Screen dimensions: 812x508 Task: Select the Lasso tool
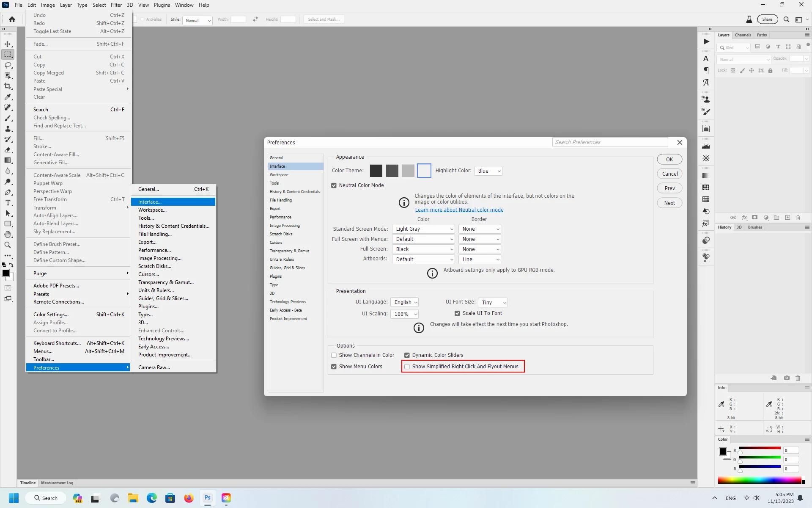[x=8, y=65]
